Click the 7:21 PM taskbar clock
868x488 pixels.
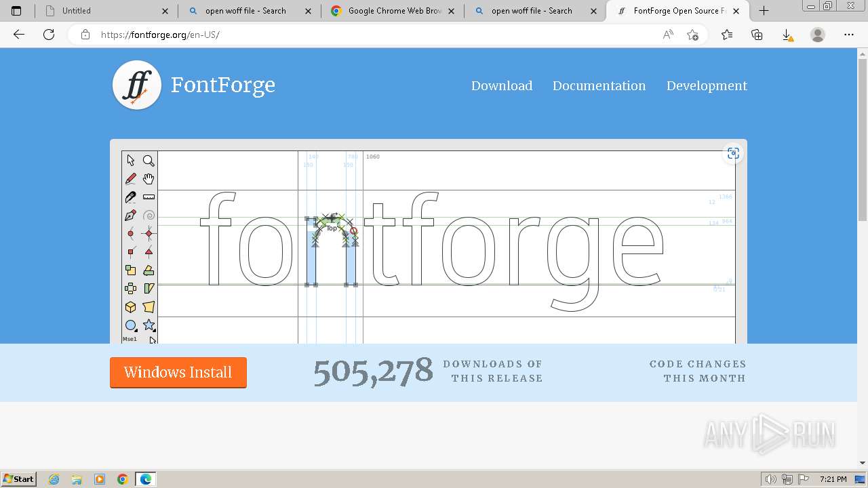(833, 479)
